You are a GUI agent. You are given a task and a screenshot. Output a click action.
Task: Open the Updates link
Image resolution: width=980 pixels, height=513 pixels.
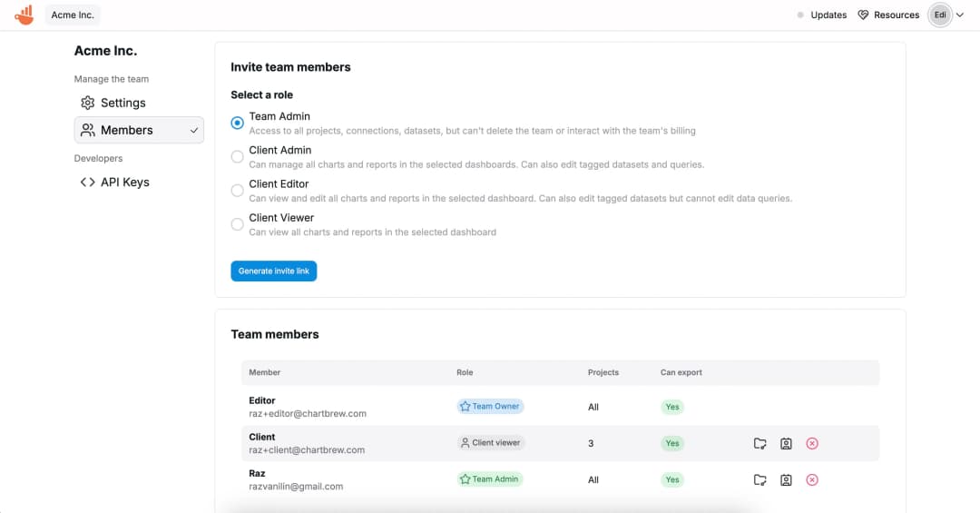pos(828,15)
